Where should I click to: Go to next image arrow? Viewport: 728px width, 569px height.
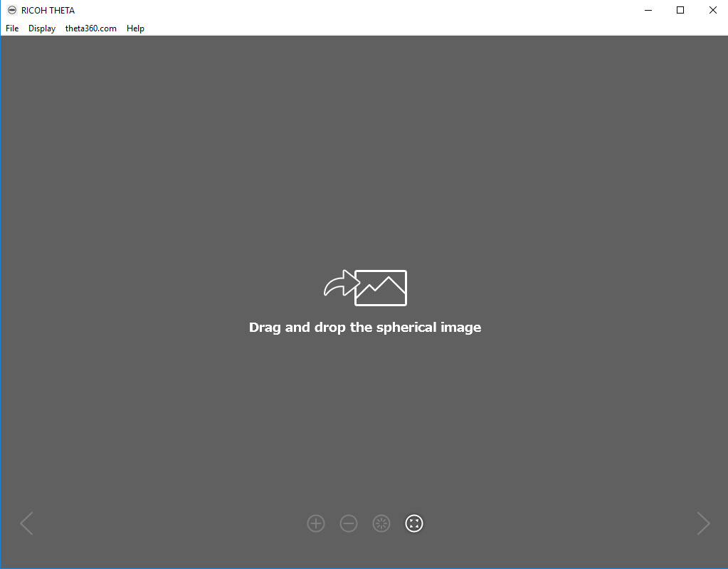[x=703, y=523]
